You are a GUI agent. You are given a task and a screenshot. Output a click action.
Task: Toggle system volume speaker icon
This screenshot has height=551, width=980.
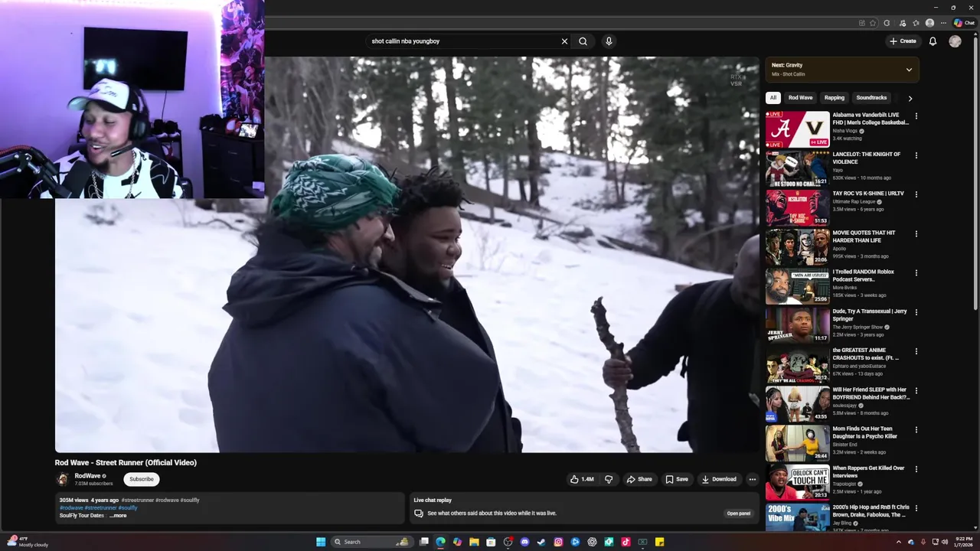944,542
